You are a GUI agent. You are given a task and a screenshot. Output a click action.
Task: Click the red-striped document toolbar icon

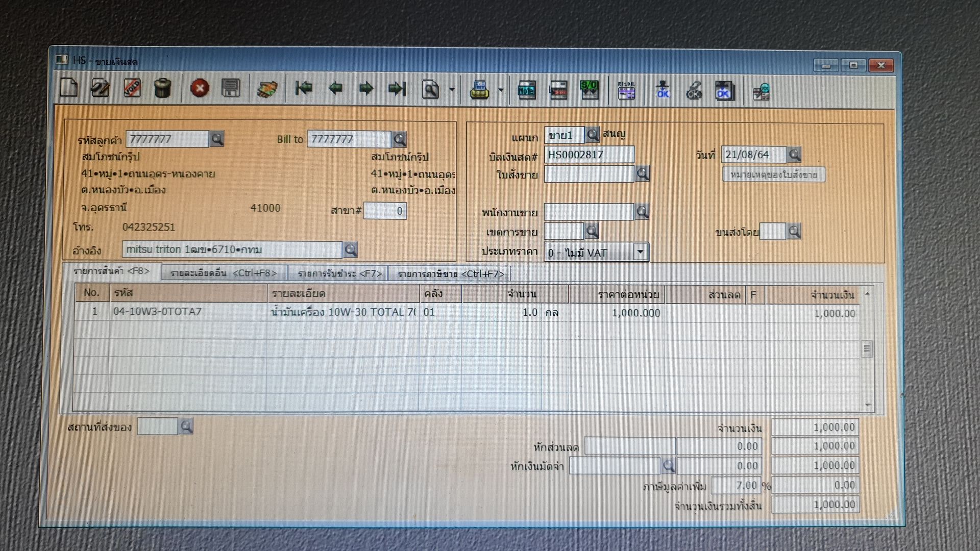tap(558, 90)
